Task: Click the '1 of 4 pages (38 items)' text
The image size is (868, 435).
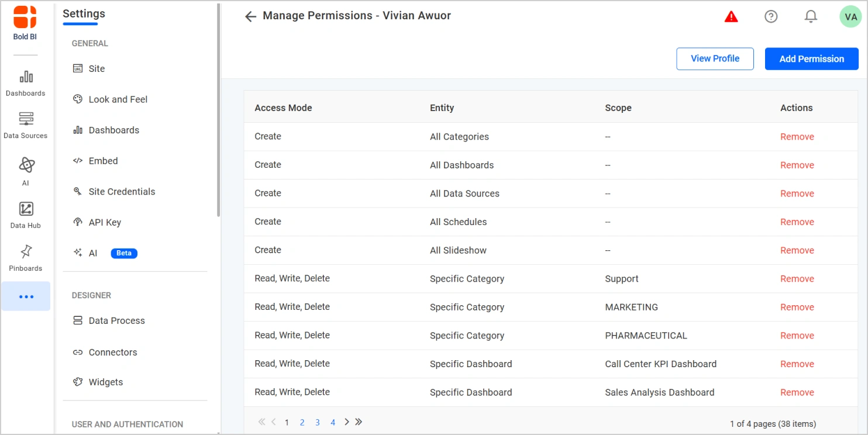Action: click(773, 424)
